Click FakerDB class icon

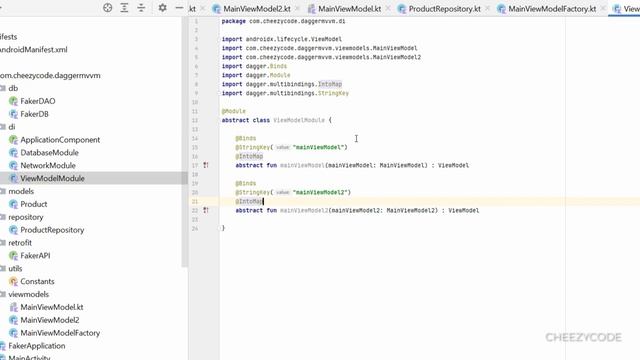click(13, 114)
